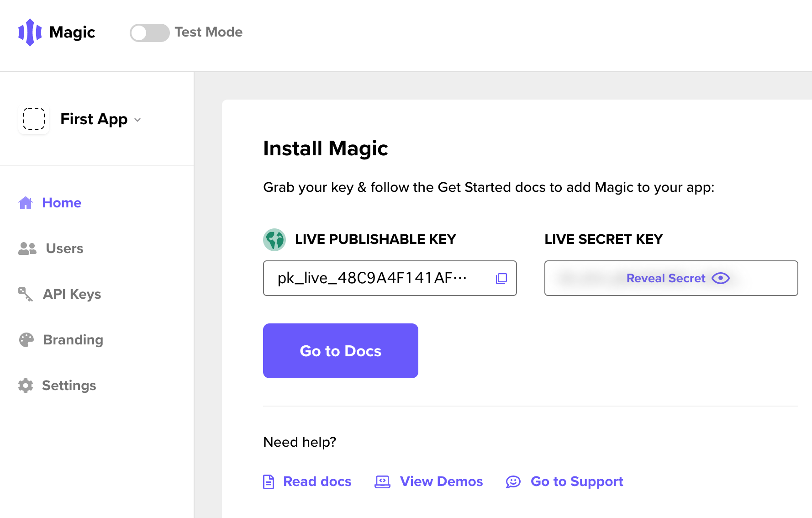Click the LIVE PUBLISHABLE KEY label
The image size is (812, 518).
pos(375,239)
